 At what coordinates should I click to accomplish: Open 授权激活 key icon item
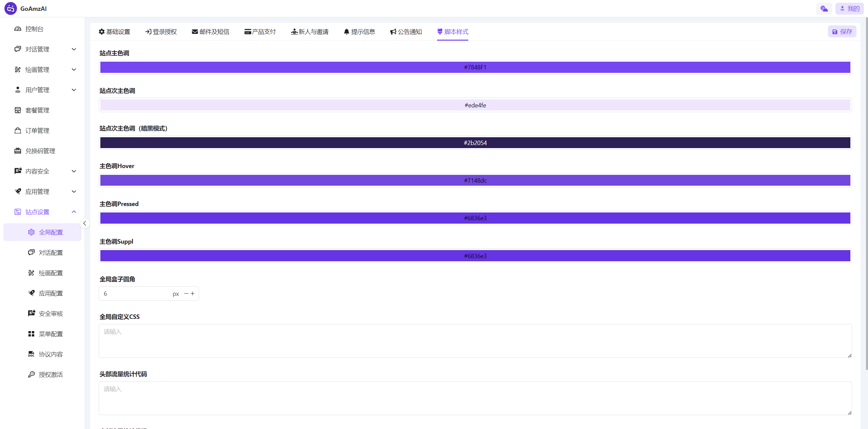(x=51, y=374)
